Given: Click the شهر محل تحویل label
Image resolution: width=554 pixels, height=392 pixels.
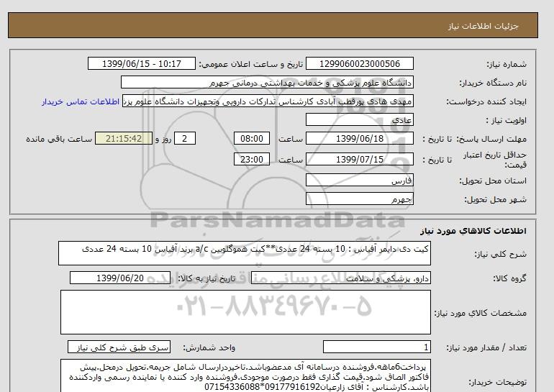Looking at the screenshot, I should [x=495, y=199].
